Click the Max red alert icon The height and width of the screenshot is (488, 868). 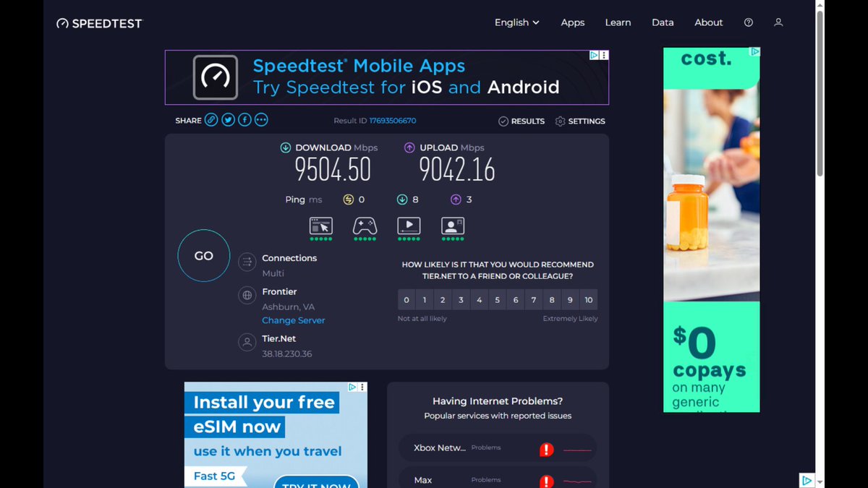pos(547,481)
